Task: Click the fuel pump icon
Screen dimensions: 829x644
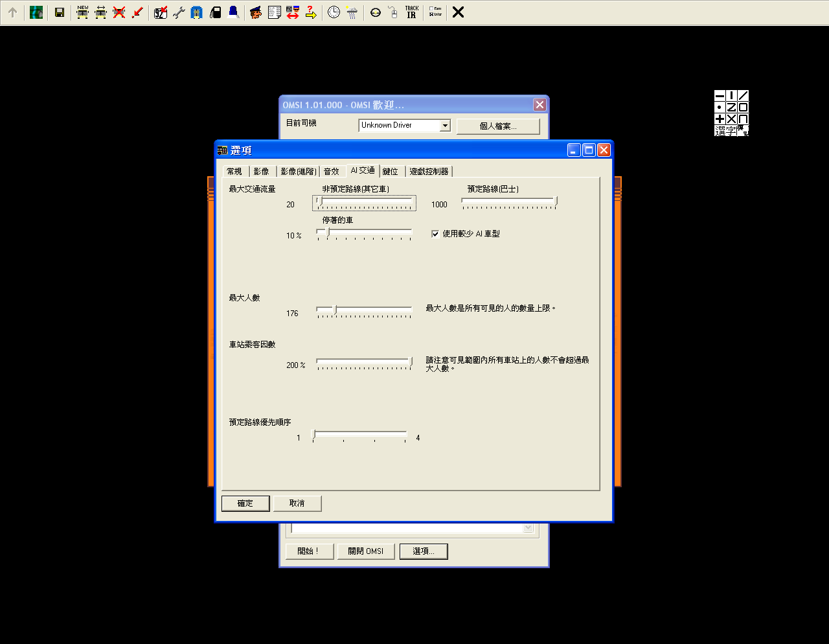Action: pos(215,12)
